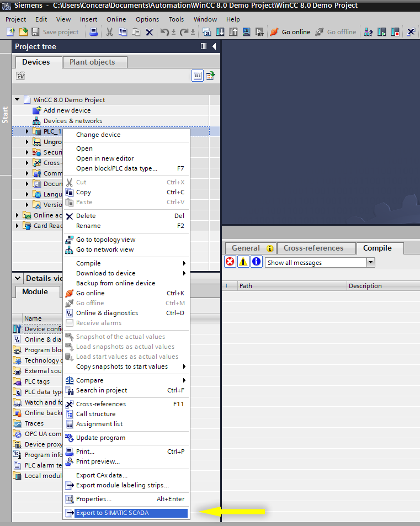The height and width of the screenshot is (526, 420).
Task: Collapse the WinCC 8.0 Demo Project node
Action: [x=18, y=100]
